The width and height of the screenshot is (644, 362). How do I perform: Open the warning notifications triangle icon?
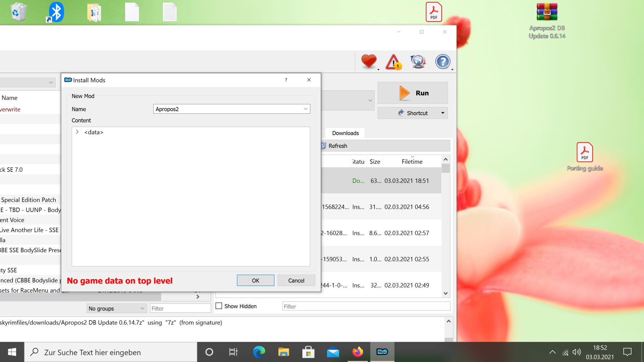(393, 62)
